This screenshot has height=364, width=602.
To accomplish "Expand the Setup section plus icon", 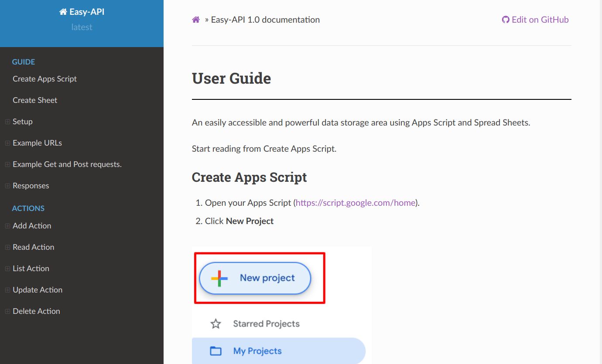I will (7, 122).
